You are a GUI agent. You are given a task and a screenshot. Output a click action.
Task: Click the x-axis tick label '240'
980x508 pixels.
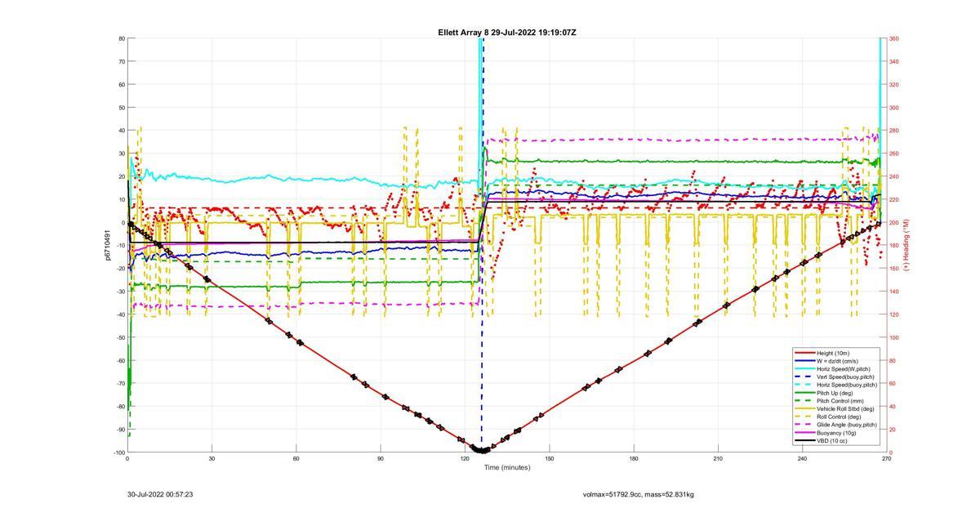802,458
